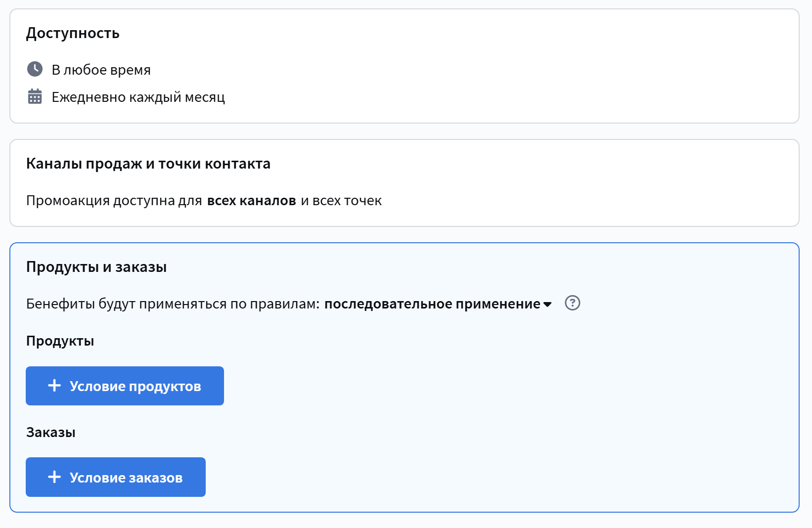
Task: Click the 'Продукты и заказы' section heading
Action: point(96,267)
